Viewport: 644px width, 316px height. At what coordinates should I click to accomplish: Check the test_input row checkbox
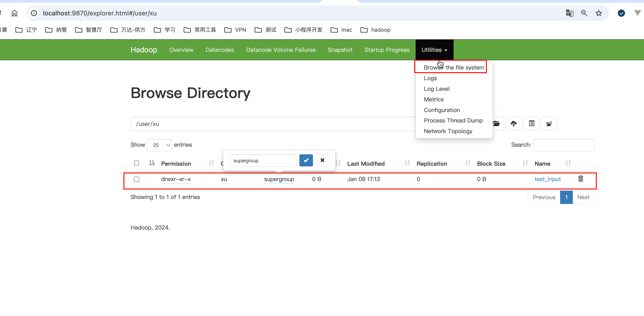pos(137,179)
